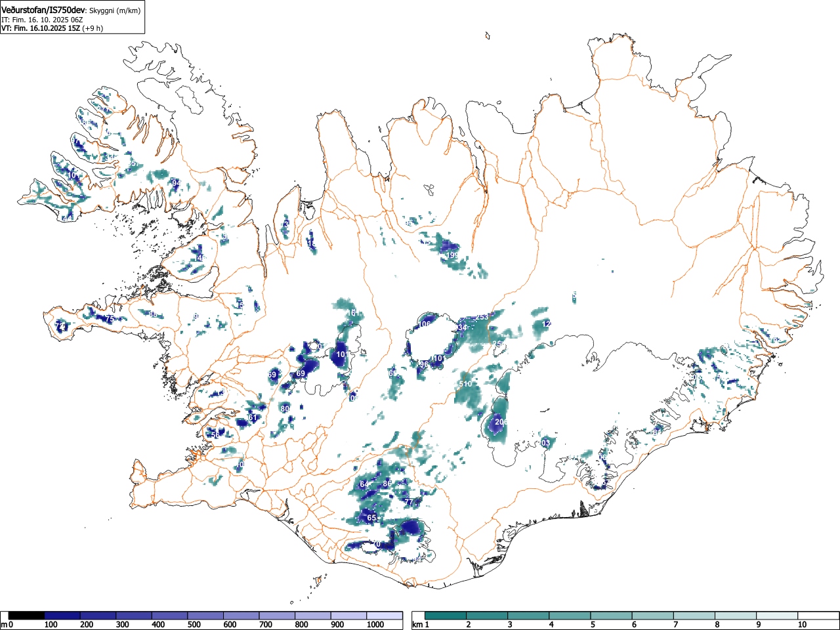This screenshot has height=630, width=840.
Task: Click the '75' value on Snæfellsnes peninsula
Action: 110,319
